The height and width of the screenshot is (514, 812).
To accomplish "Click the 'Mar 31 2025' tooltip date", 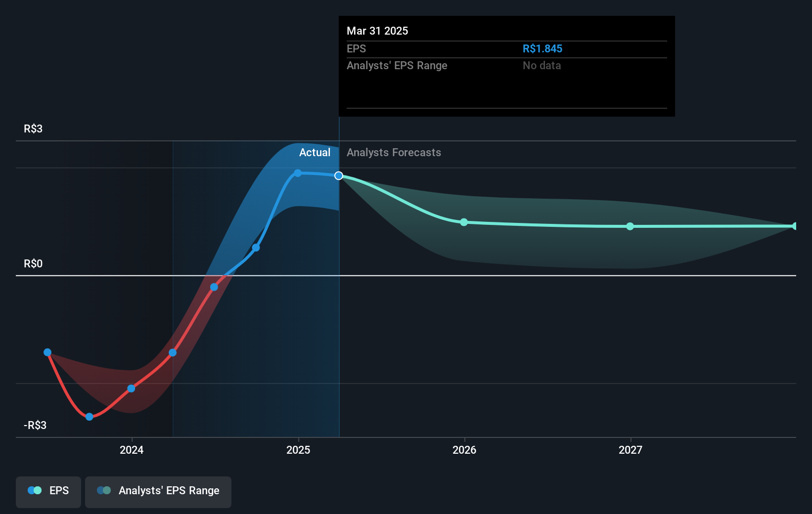I will (x=377, y=31).
